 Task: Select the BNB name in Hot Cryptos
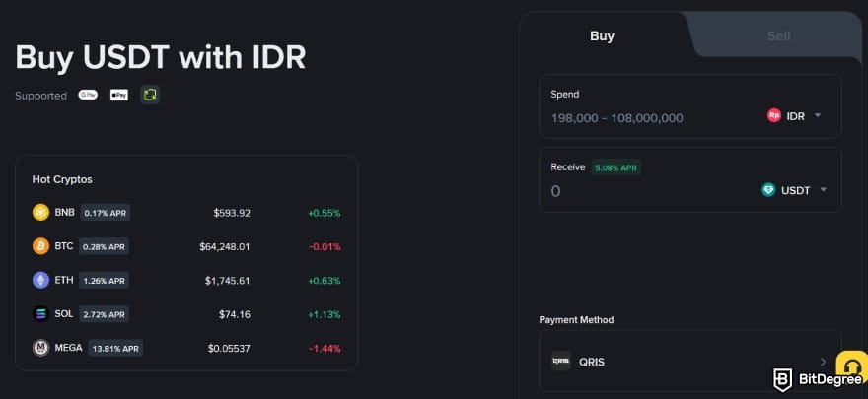[x=64, y=212]
